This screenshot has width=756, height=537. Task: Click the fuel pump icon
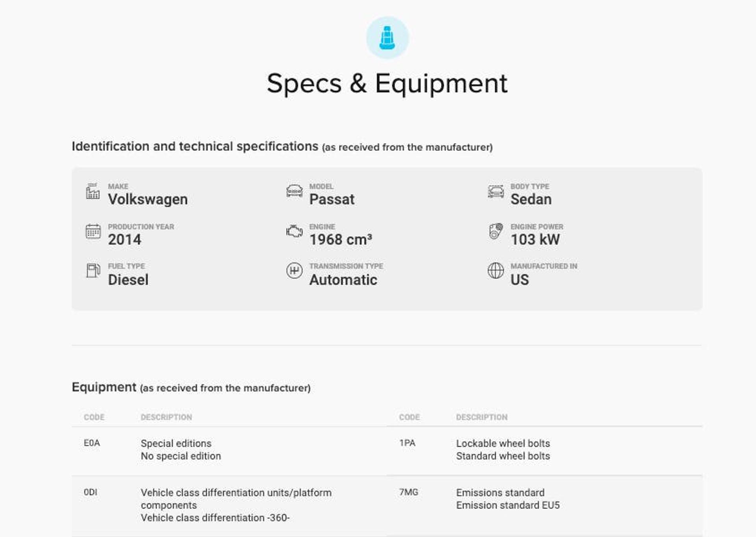point(93,271)
